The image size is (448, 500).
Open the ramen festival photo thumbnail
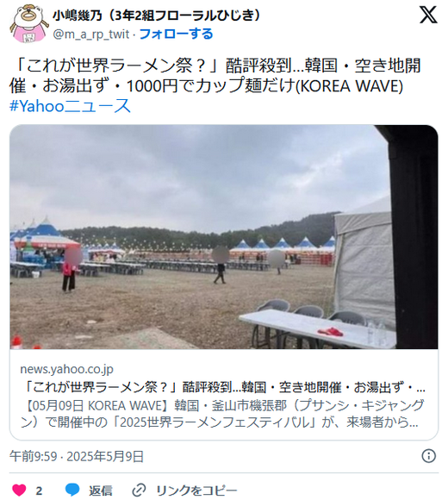[x=224, y=236]
